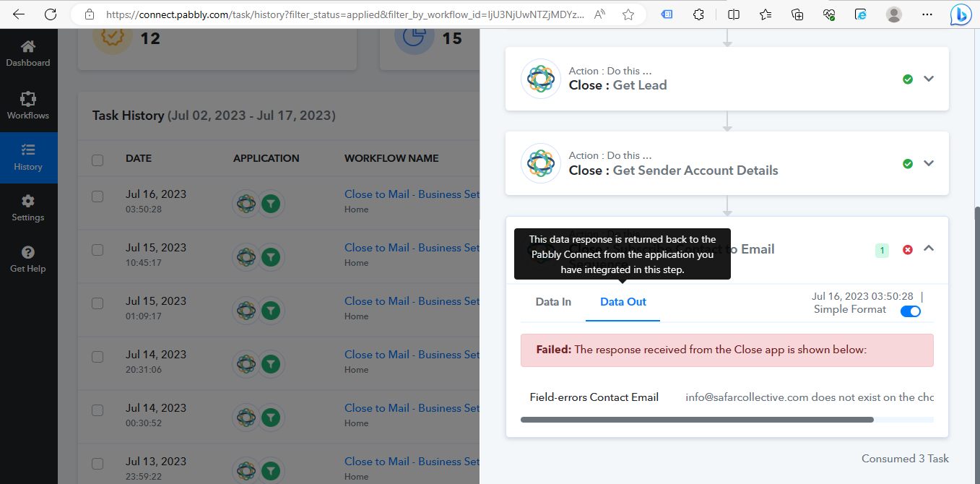This screenshot has height=484, width=980.
Task: Select the Data Out tab
Action: 623,302
